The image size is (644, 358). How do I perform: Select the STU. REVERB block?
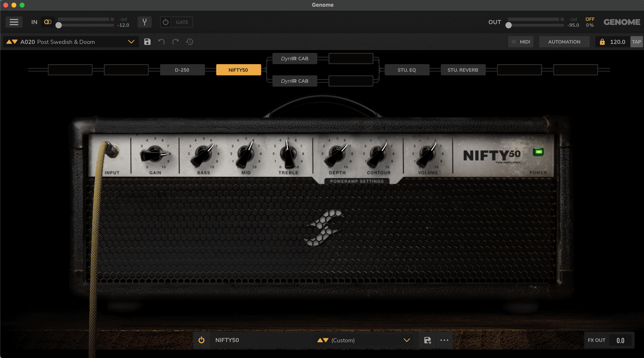tap(463, 70)
